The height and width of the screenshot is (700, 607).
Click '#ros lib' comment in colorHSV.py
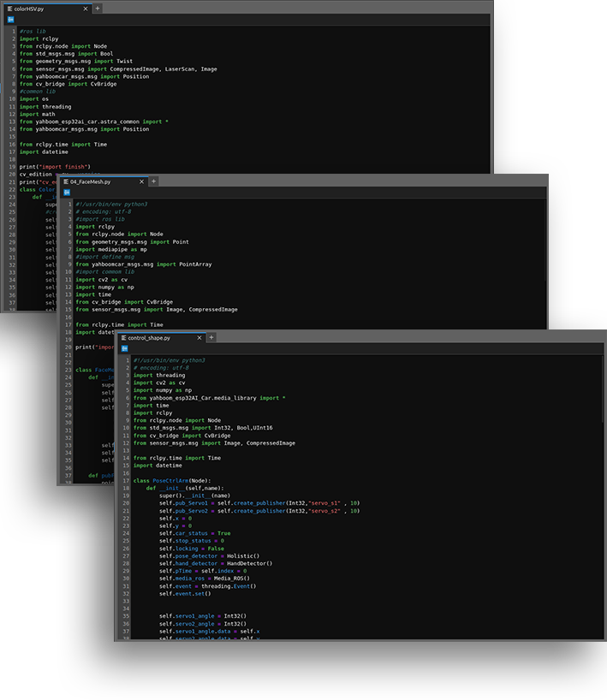pyautogui.click(x=33, y=32)
